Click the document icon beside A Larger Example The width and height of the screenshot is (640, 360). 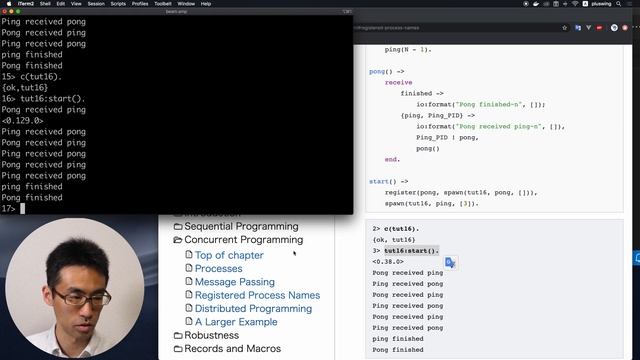tap(189, 321)
